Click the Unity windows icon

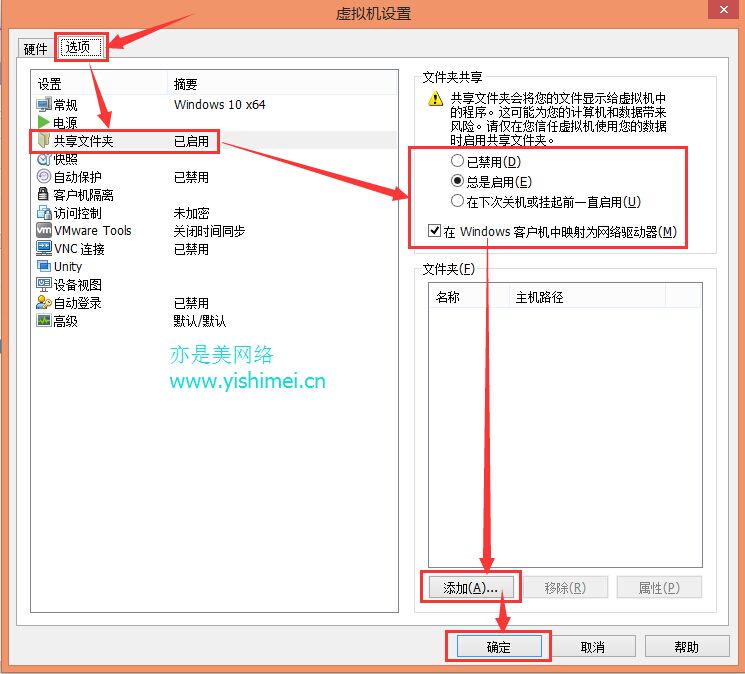tap(44, 266)
